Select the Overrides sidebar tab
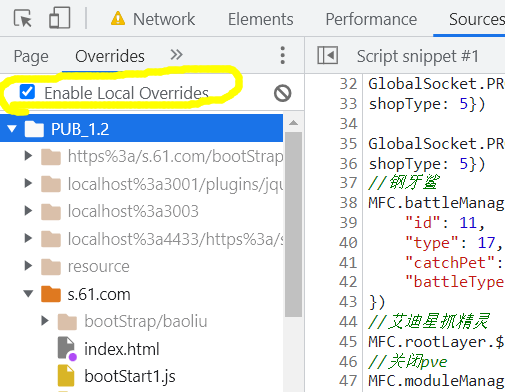 (x=110, y=56)
